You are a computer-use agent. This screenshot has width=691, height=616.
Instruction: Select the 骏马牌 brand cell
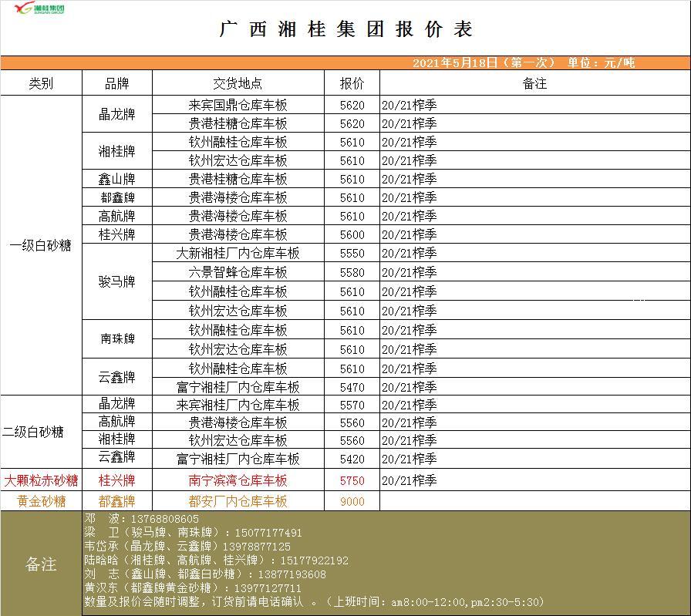point(116,281)
